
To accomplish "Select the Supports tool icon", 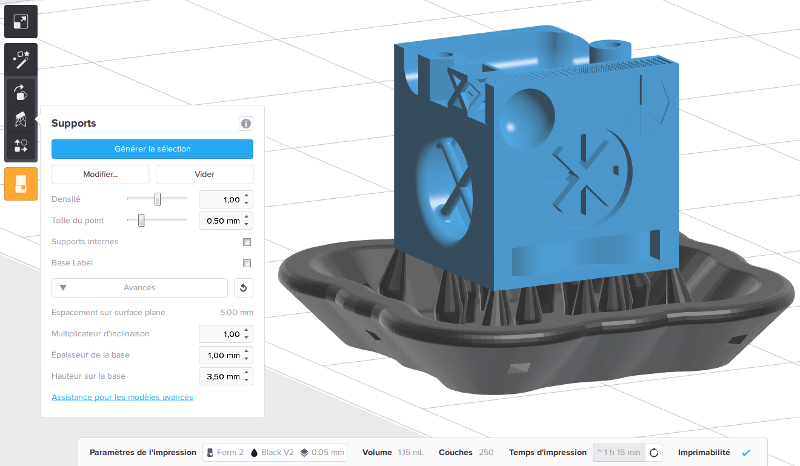I will 21,119.
